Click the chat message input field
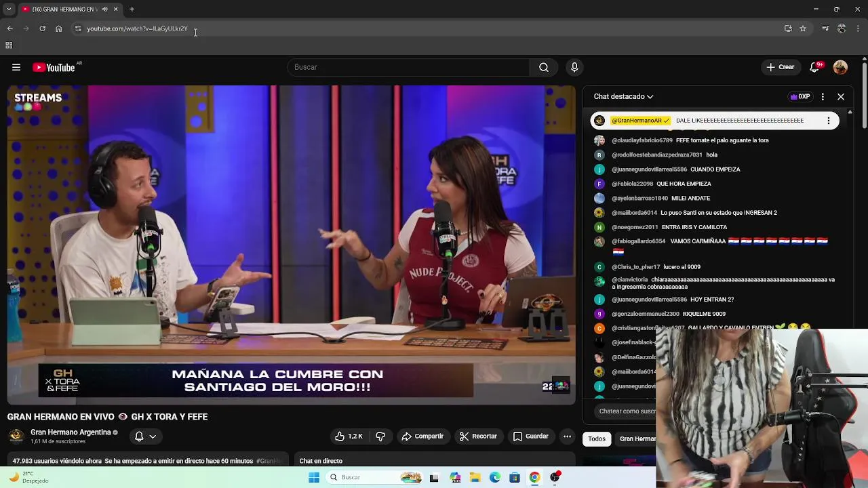The width and height of the screenshot is (868, 488). coord(625,411)
